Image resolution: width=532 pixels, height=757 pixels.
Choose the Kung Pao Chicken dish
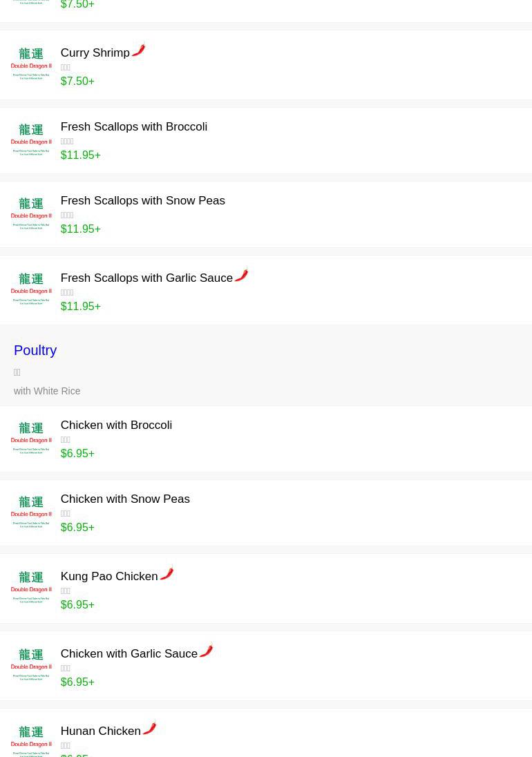108,577
